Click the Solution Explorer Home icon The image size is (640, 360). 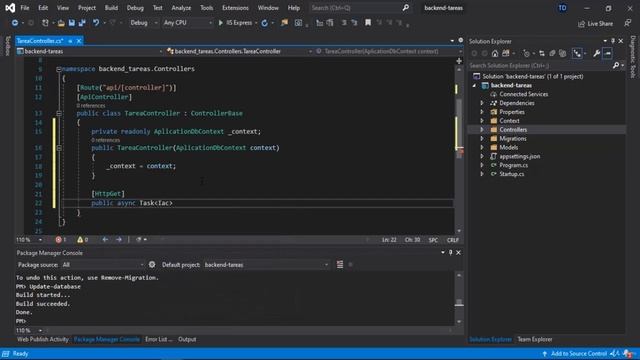pyautogui.click(x=495, y=53)
